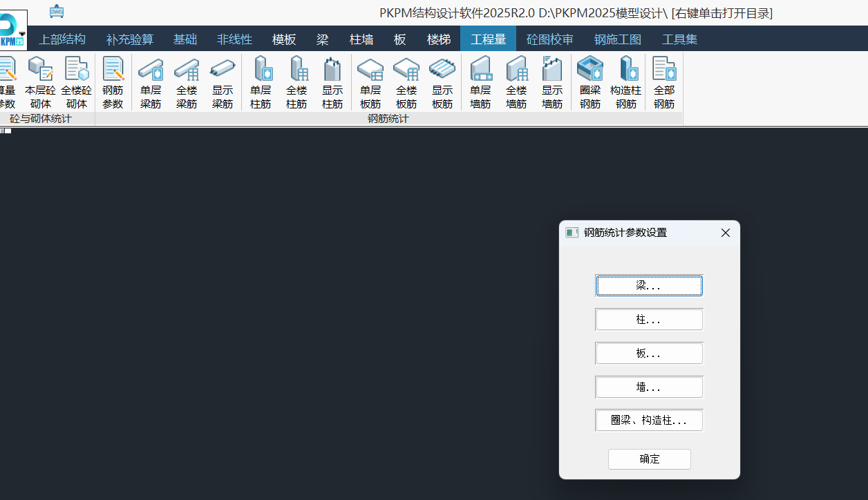Click the PKPM application logo button
This screenshot has height=500, width=868.
pyautogui.click(x=12, y=31)
